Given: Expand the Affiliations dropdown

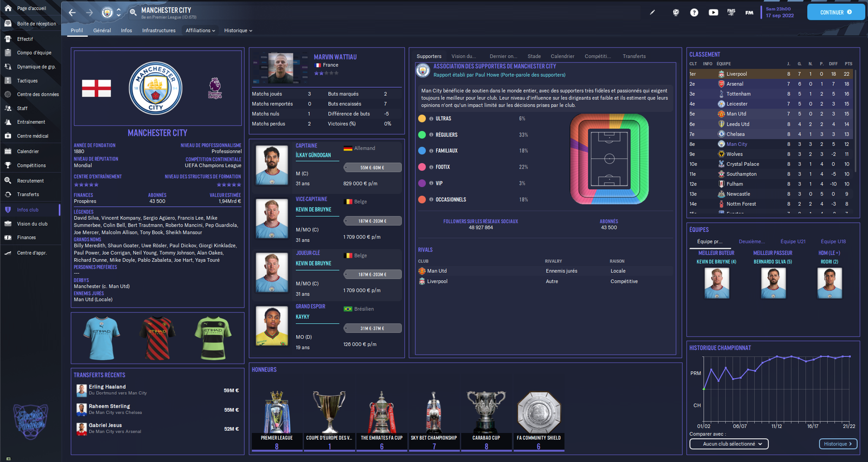Looking at the screenshot, I should tap(200, 31).
